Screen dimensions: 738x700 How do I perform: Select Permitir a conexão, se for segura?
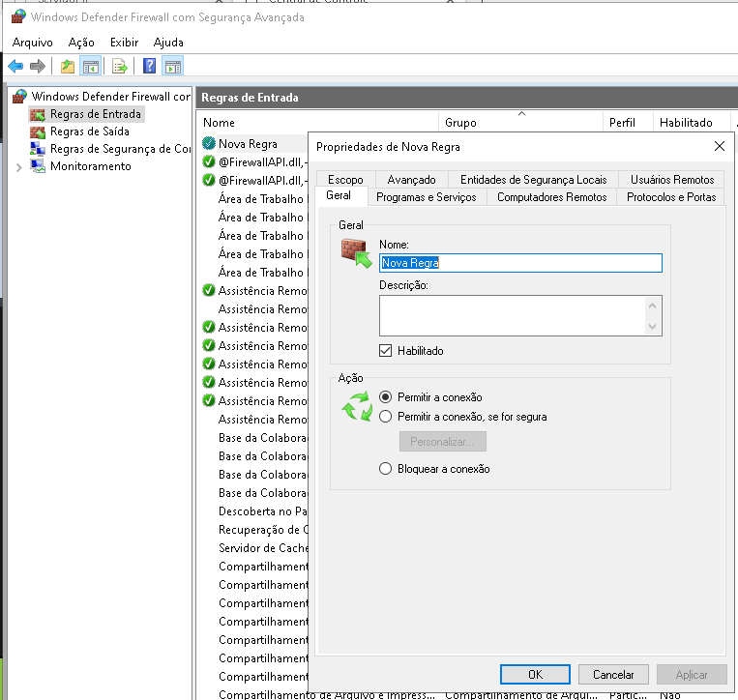tap(386, 417)
